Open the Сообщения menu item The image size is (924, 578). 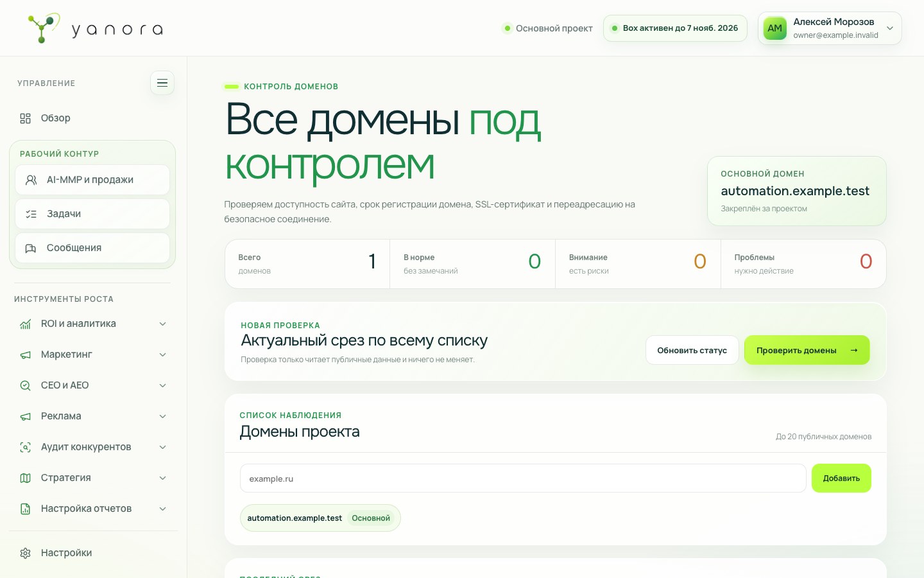tap(92, 248)
